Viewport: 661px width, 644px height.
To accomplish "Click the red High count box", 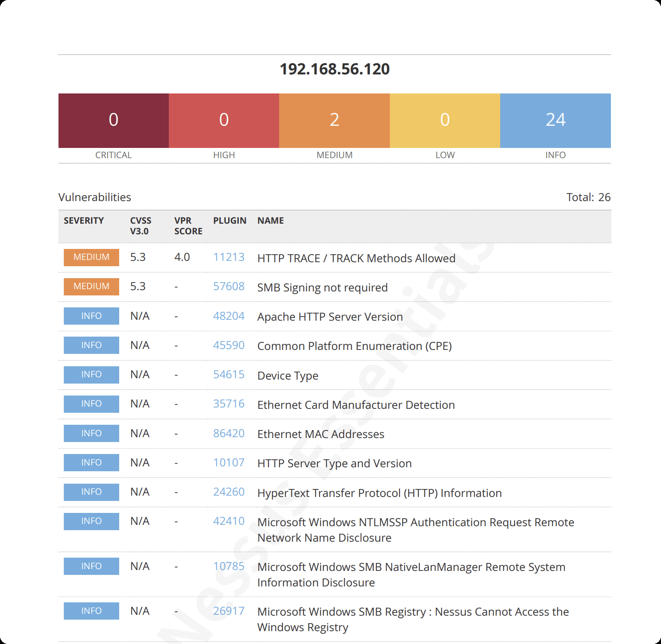I will tap(224, 120).
